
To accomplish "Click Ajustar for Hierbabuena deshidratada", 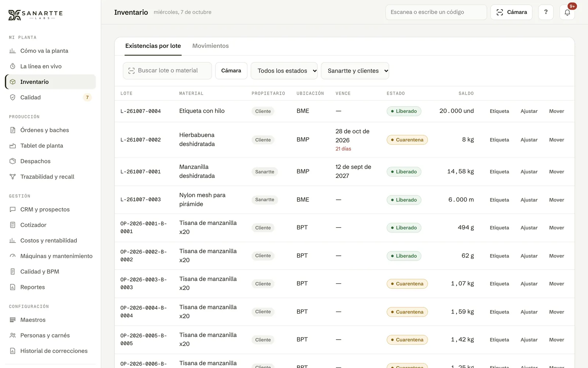I will point(529,140).
